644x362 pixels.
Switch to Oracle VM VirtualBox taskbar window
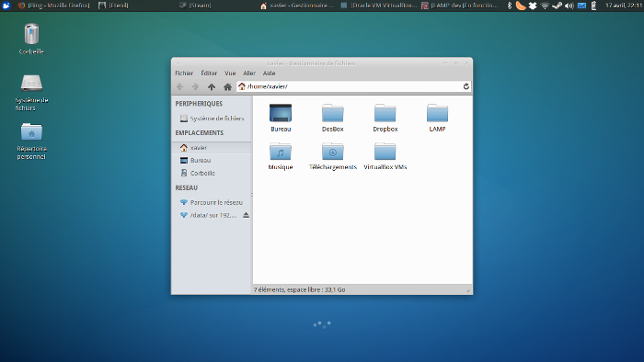[x=379, y=6]
